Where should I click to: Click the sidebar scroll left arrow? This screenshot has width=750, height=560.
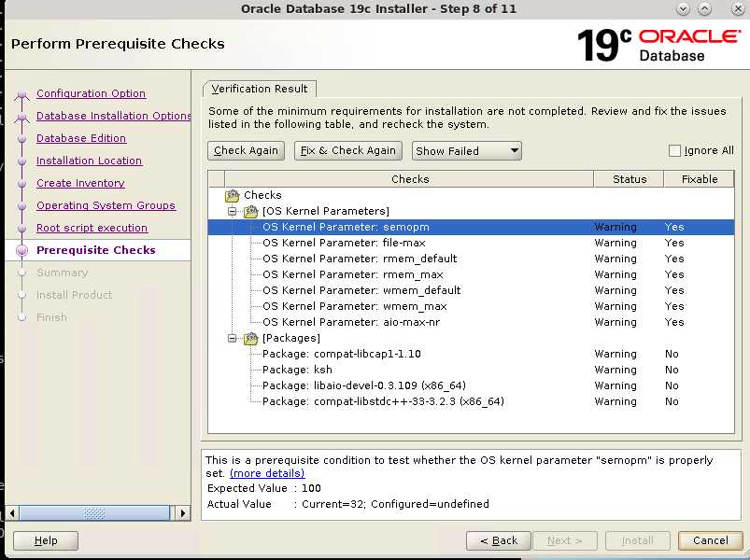coord(12,513)
